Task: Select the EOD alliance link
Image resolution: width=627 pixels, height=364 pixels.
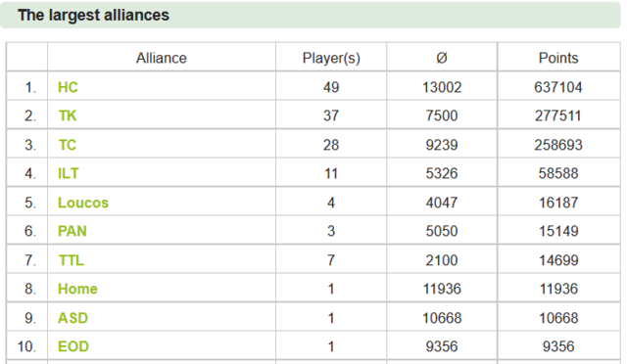Action: click(73, 346)
